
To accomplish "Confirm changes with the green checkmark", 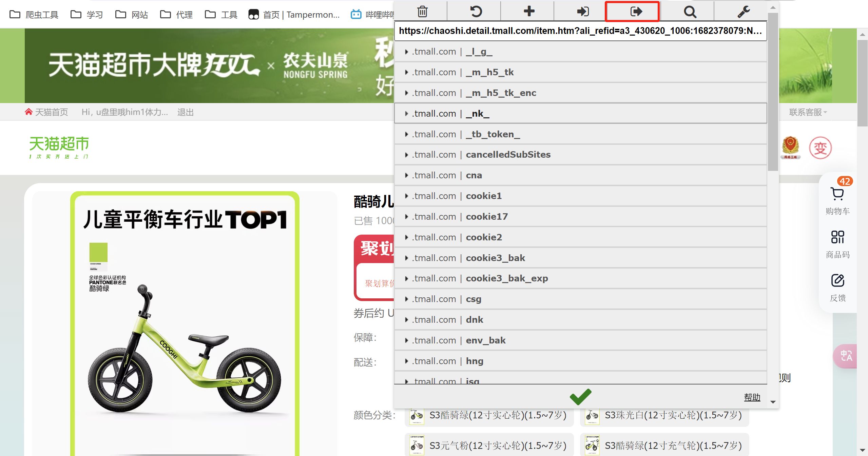I will (580, 397).
